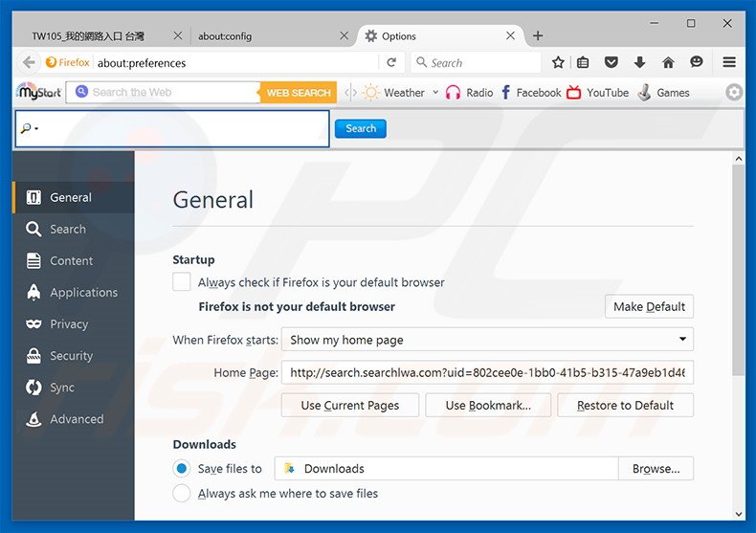Click the magnifier icon in Search the Web box
This screenshot has height=533, width=756.
(x=81, y=92)
